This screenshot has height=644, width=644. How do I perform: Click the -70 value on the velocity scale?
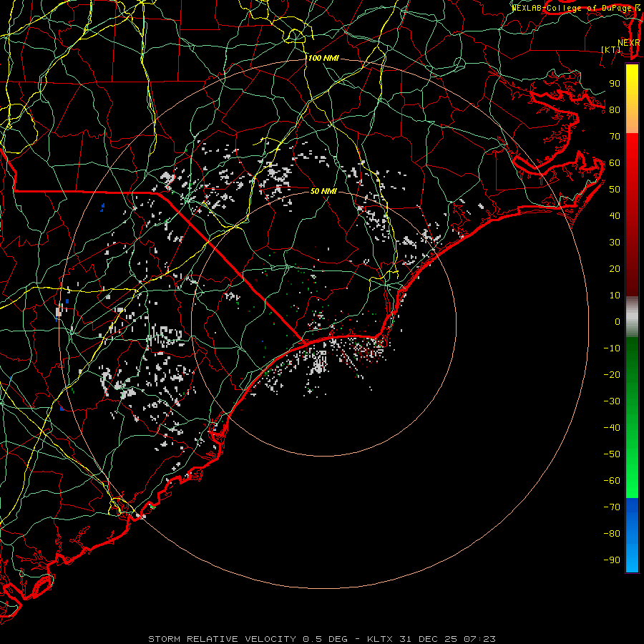pyautogui.click(x=613, y=507)
